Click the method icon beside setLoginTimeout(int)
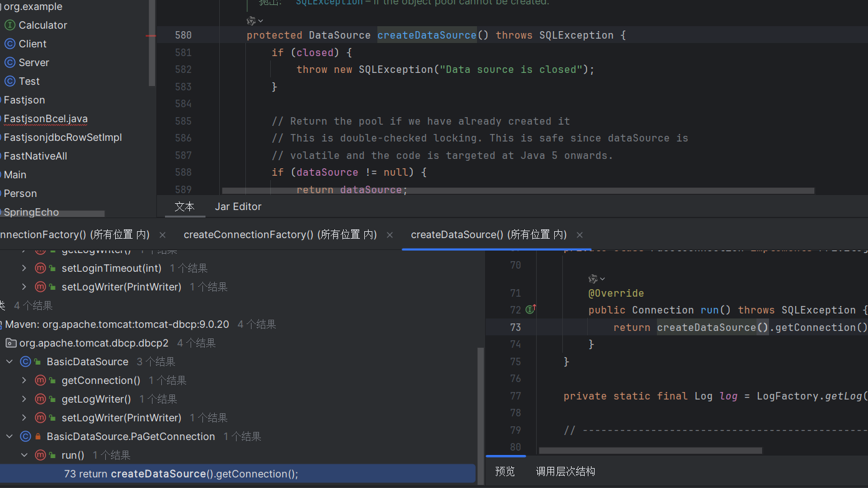The height and width of the screenshot is (488, 868). (40, 268)
